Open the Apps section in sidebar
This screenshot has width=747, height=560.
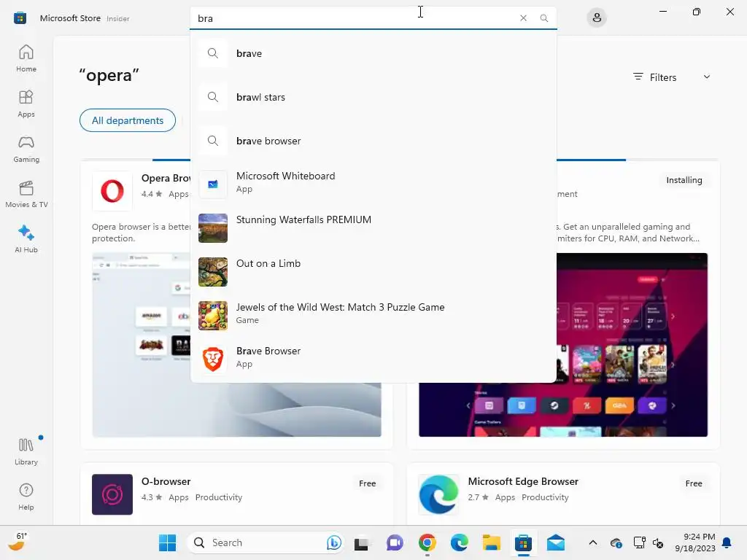(26, 104)
